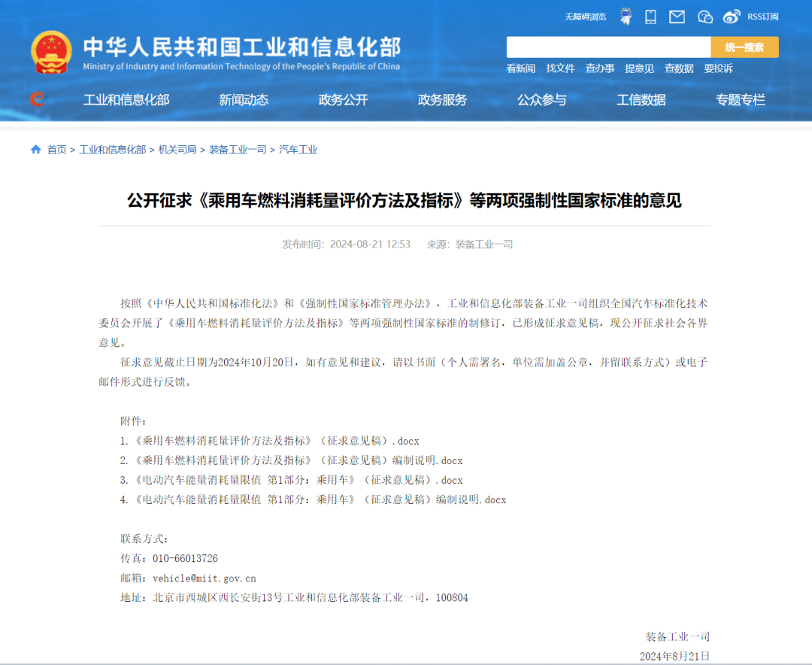Open the 要投诉 quick link
Image resolution: width=812 pixels, height=665 pixels.
(720, 68)
